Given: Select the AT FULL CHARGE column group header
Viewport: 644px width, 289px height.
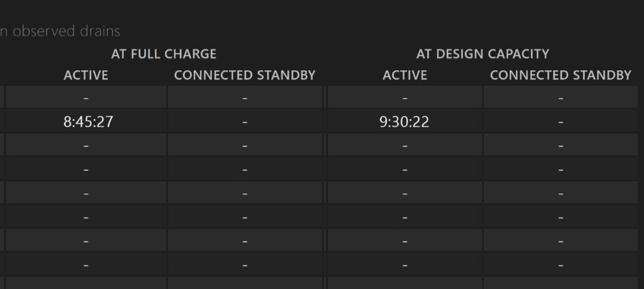Looking at the screenshot, I should (x=164, y=54).
